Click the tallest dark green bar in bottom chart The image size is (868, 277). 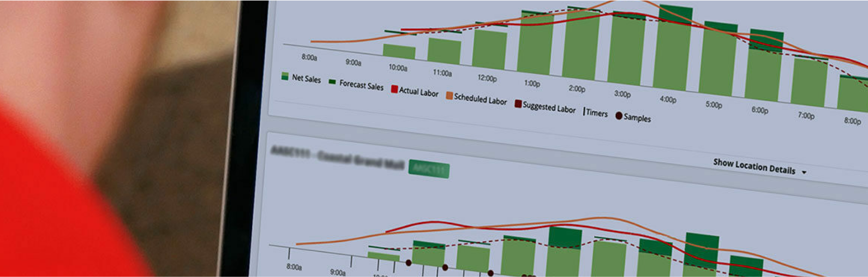tap(701, 254)
